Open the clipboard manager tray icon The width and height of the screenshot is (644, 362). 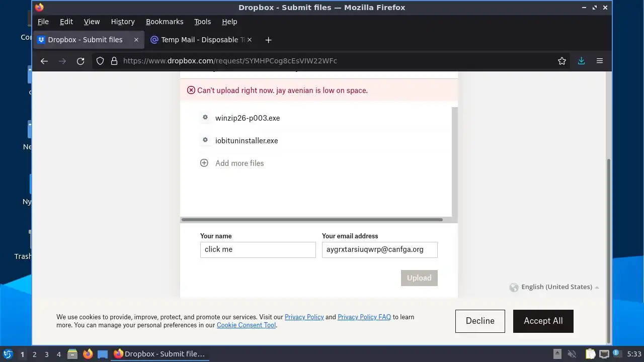pyautogui.click(x=590, y=354)
